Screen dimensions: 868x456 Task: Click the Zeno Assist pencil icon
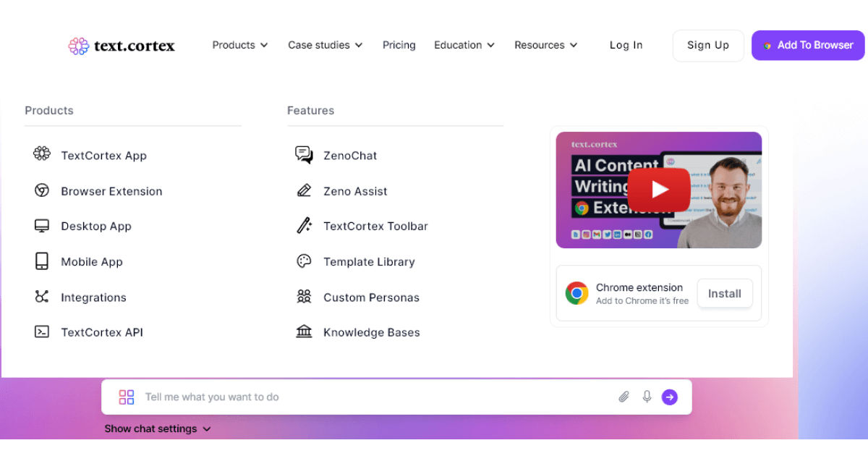[x=304, y=190]
